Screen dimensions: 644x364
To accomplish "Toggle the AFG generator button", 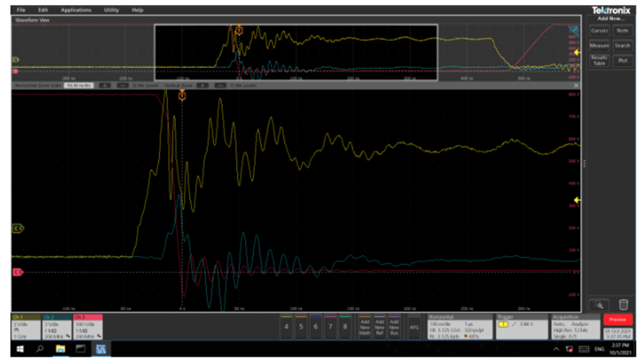I will (414, 326).
